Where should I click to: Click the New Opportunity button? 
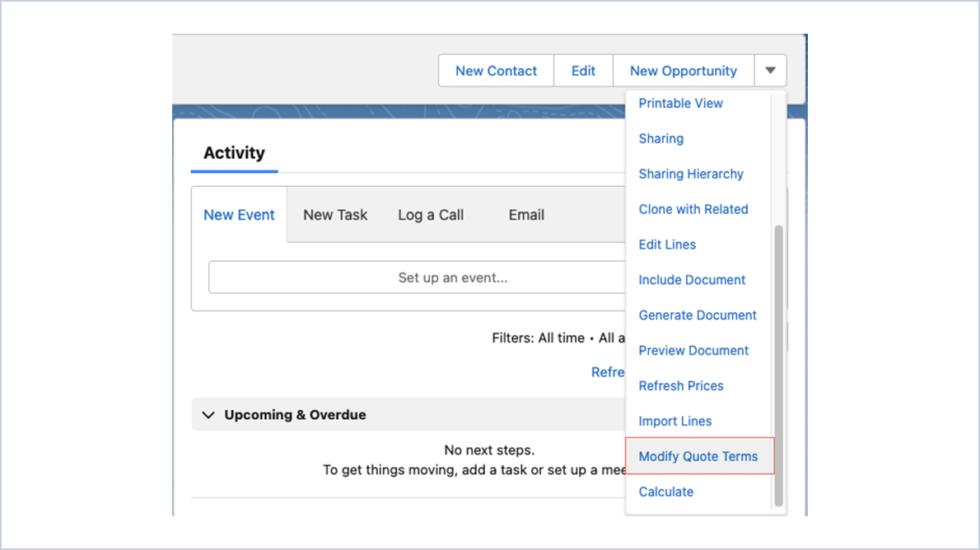(x=683, y=71)
